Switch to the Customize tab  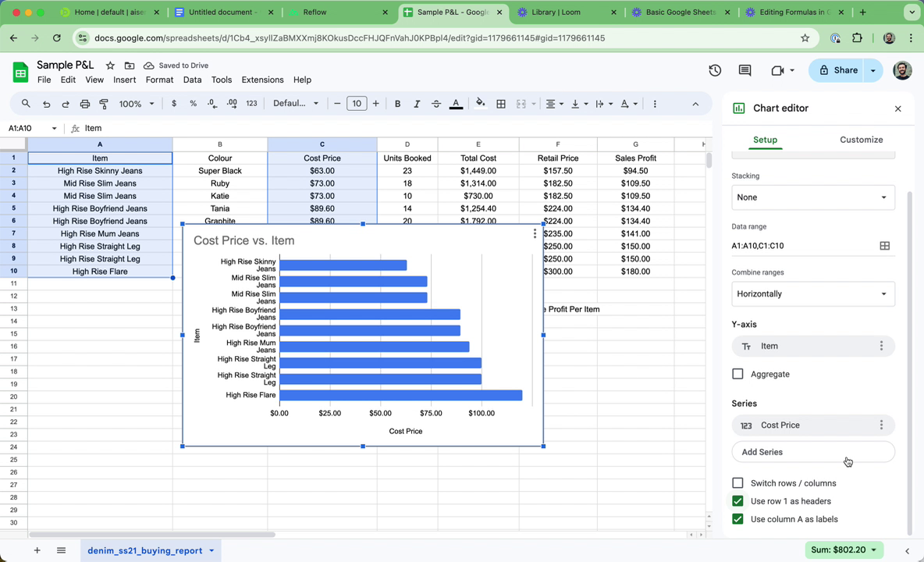pos(861,140)
